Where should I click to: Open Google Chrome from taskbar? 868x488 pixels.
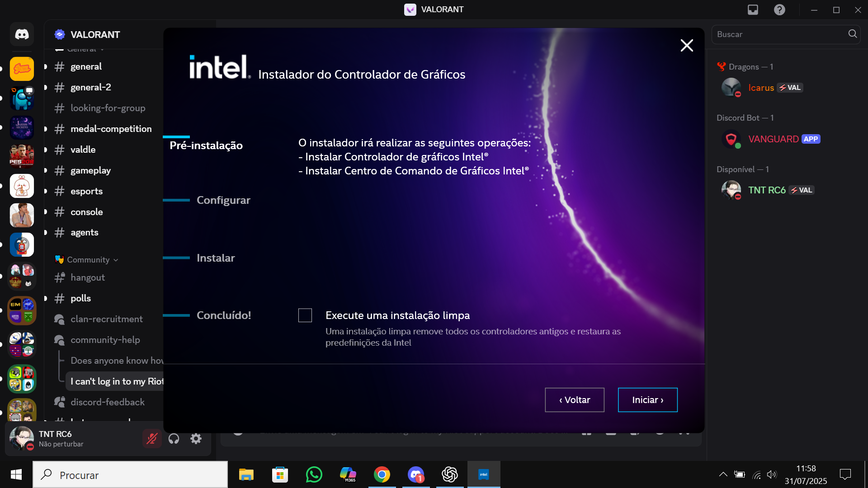[382, 474]
